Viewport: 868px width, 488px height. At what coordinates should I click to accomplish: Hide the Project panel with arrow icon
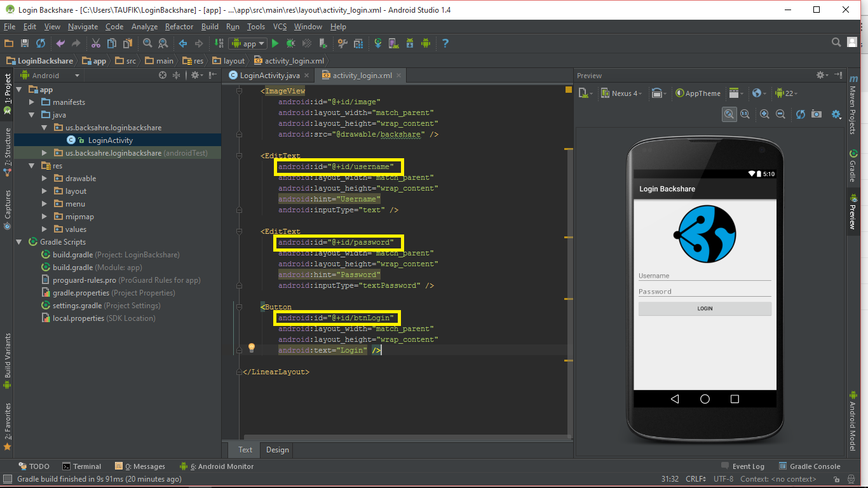point(212,75)
